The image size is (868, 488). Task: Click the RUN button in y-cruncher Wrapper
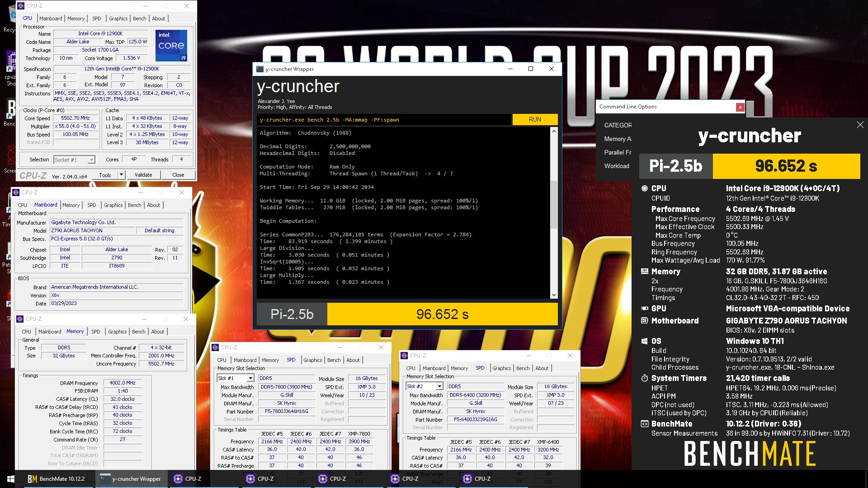pyautogui.click(x=535, y=120)
